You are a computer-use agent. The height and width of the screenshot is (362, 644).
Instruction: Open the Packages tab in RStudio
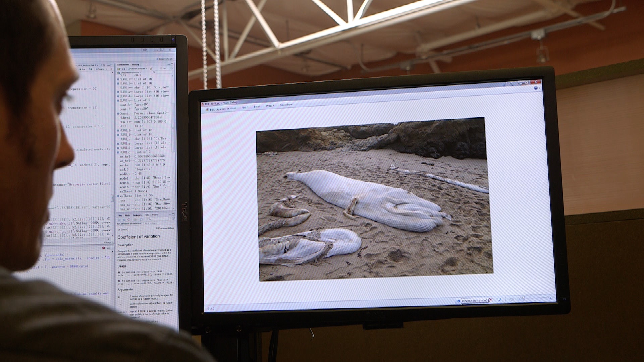pos(137,215)
